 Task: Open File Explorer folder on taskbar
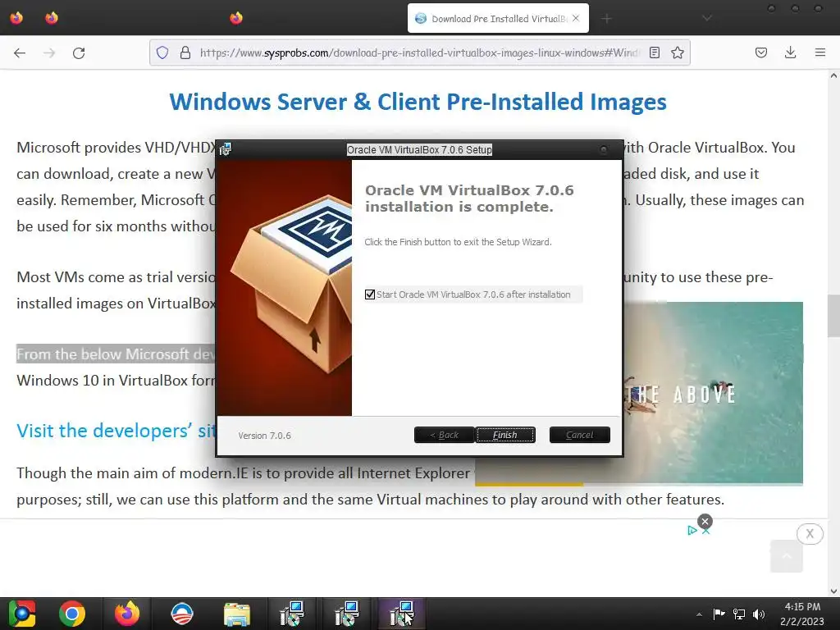pos(236,614)
